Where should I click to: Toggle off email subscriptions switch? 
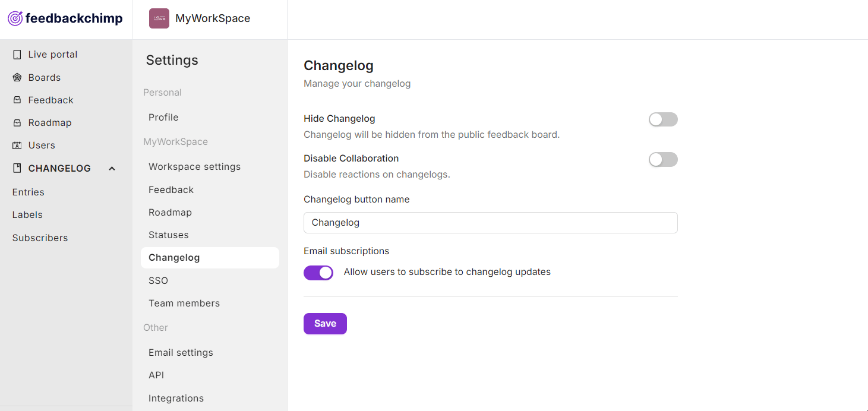point(318,273)
